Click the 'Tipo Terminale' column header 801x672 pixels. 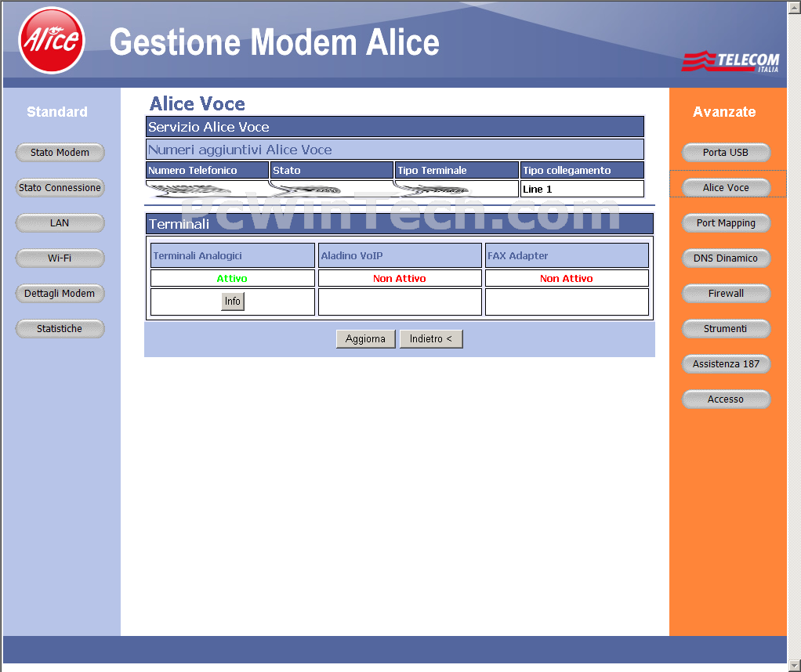(457, 170)
